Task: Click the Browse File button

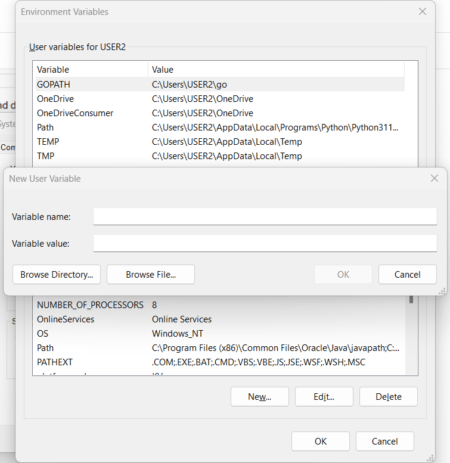Action: (x=151, y=274)
